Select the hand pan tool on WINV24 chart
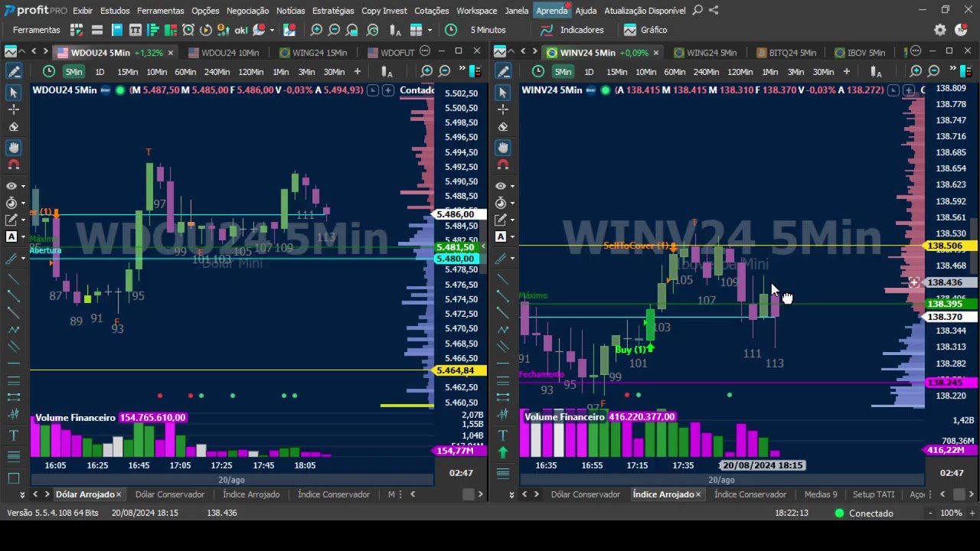 (502, 147)
